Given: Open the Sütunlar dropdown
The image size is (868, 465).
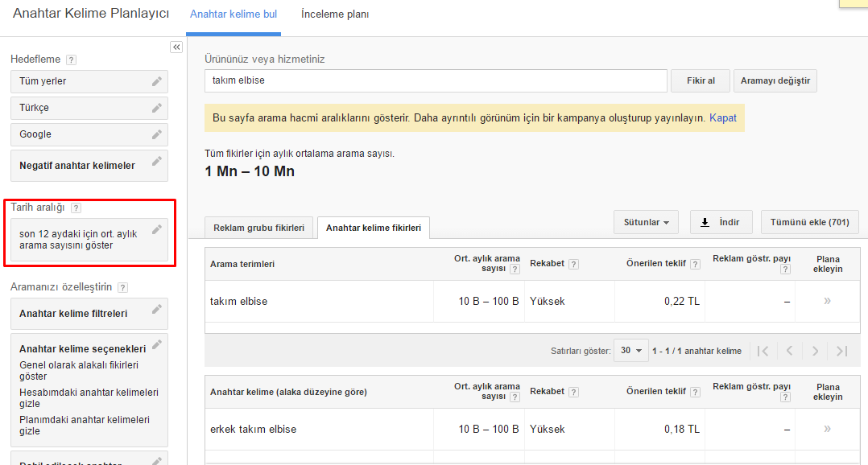Looking at the screenshot, I should coord(646,222).
